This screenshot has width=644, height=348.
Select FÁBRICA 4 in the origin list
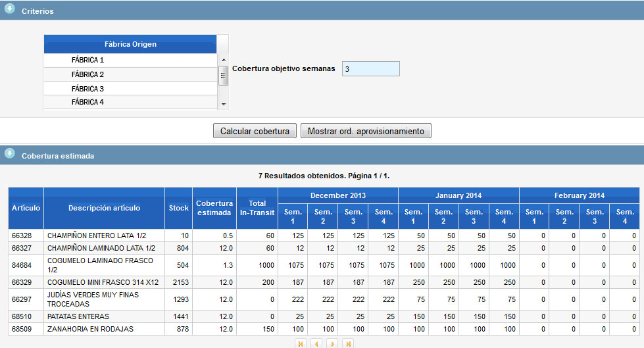point(130,102)
